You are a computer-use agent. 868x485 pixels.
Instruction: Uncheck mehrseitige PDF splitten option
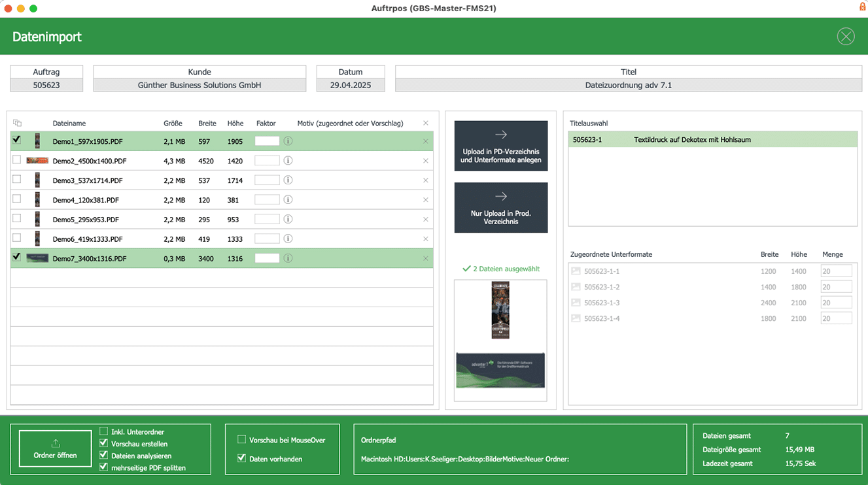point(104,467)
